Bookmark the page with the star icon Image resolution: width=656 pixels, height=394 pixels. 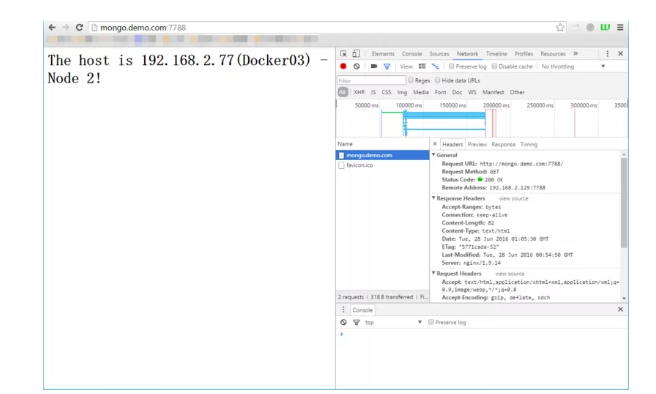560,28
